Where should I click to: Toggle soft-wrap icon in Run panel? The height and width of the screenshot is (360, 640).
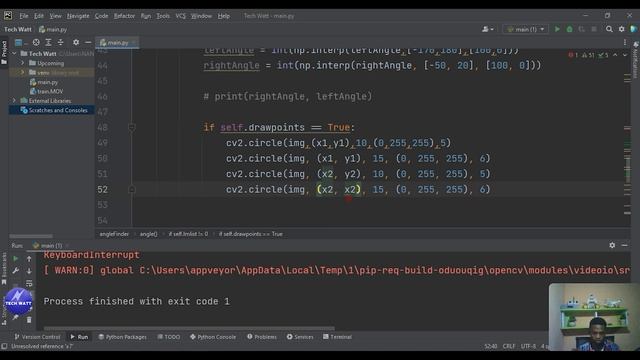point(29,283)
